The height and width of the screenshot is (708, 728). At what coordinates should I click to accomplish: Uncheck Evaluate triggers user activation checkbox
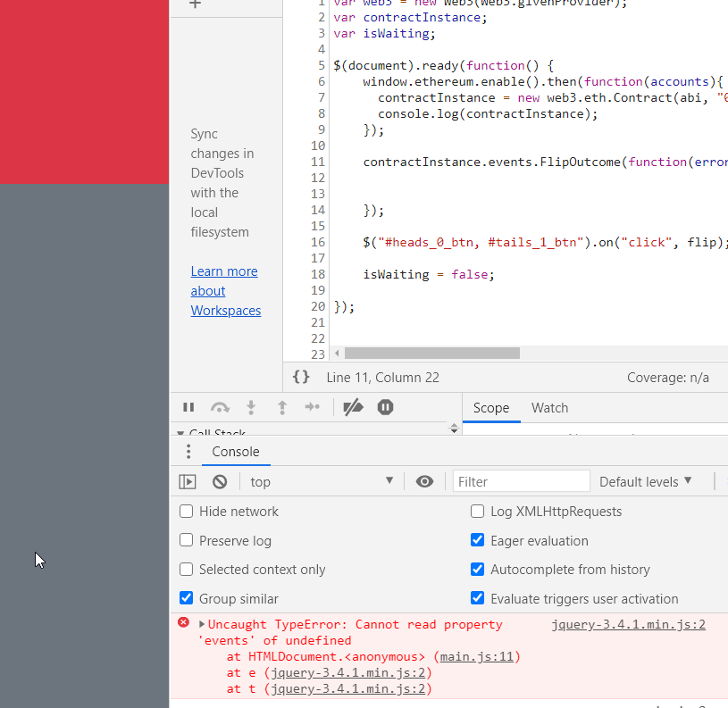[x=477, y=598]
